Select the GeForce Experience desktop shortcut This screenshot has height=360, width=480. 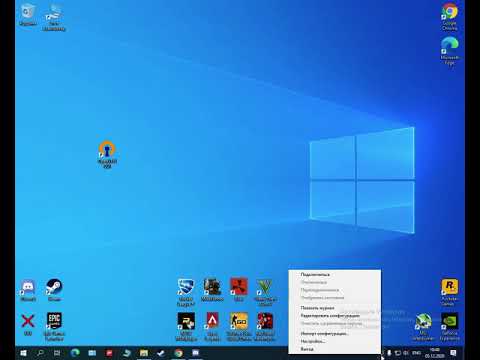(449, 327)
